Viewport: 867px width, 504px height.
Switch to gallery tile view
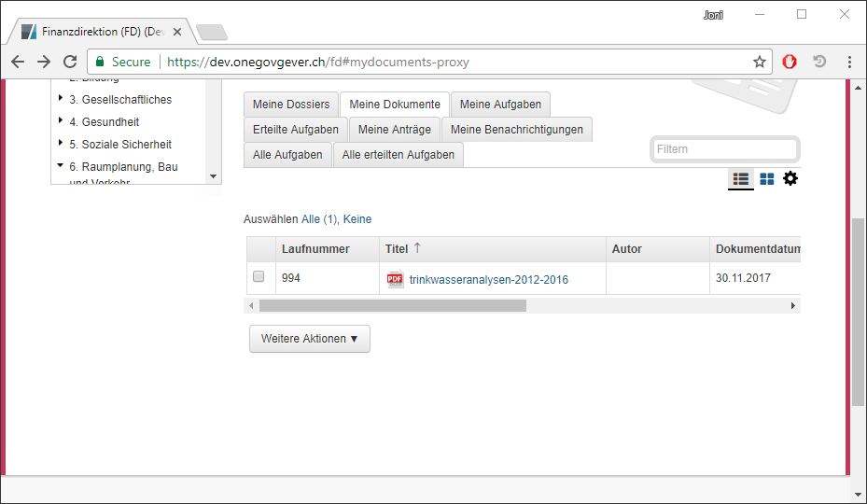click(x=767, y=178)
